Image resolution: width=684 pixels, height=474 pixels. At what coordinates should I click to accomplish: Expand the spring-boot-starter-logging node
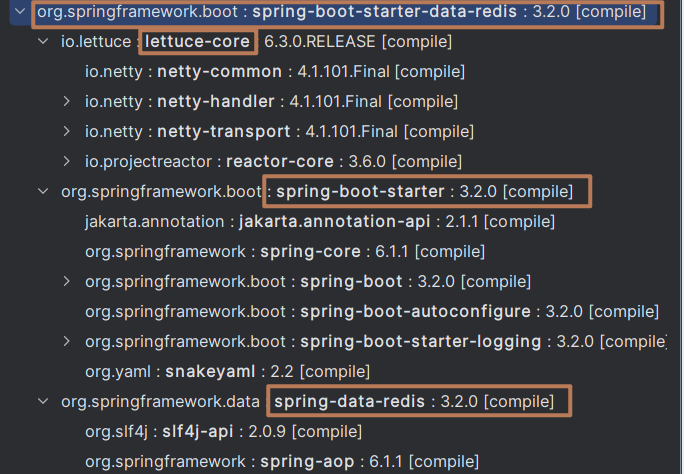point(67,342)
